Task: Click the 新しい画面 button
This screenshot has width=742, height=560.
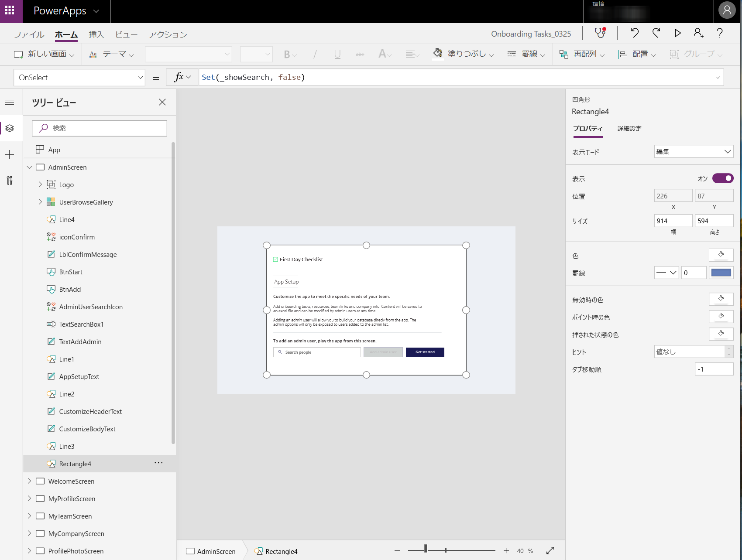Action: (x=44, y=54)
